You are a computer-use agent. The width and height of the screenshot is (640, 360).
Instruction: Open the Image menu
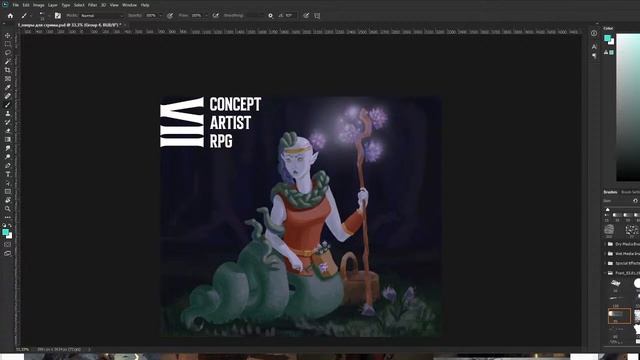tap(39, 5)
